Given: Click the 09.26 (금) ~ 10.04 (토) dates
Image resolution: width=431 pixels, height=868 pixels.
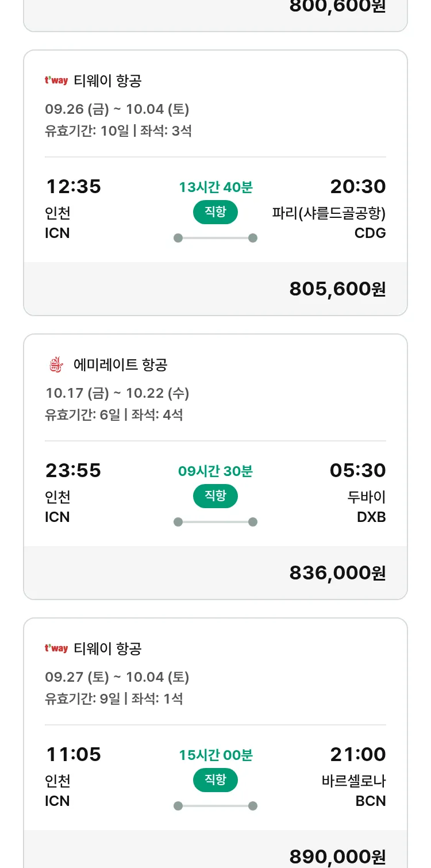Looking at the screenshot, I should [x=117, y=109].
